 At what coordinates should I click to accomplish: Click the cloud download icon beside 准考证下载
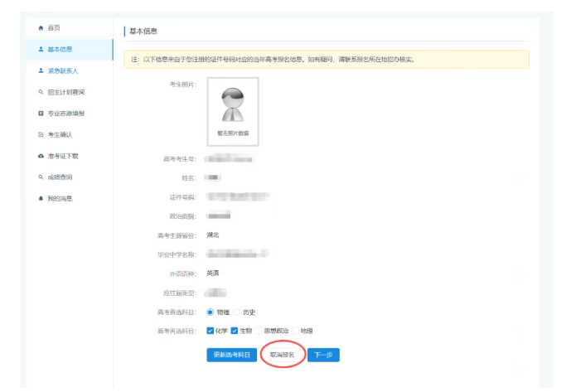tap(41, 156)
